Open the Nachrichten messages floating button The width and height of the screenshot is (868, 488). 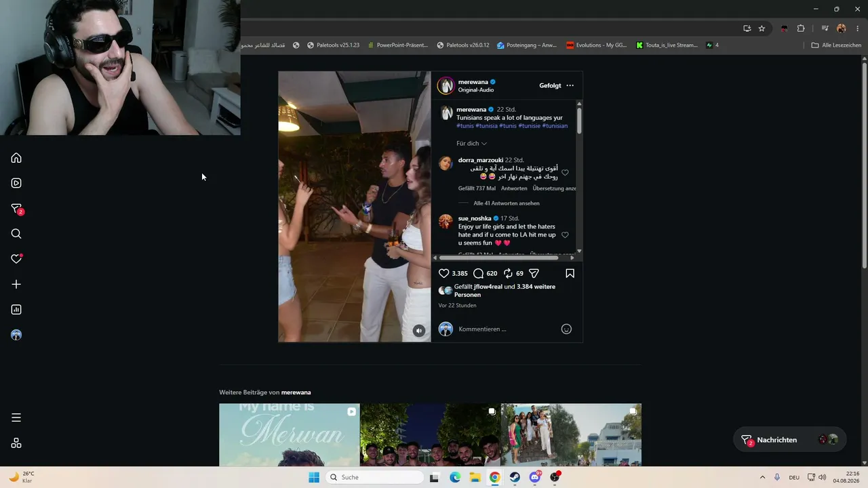(x=789, y=440)
